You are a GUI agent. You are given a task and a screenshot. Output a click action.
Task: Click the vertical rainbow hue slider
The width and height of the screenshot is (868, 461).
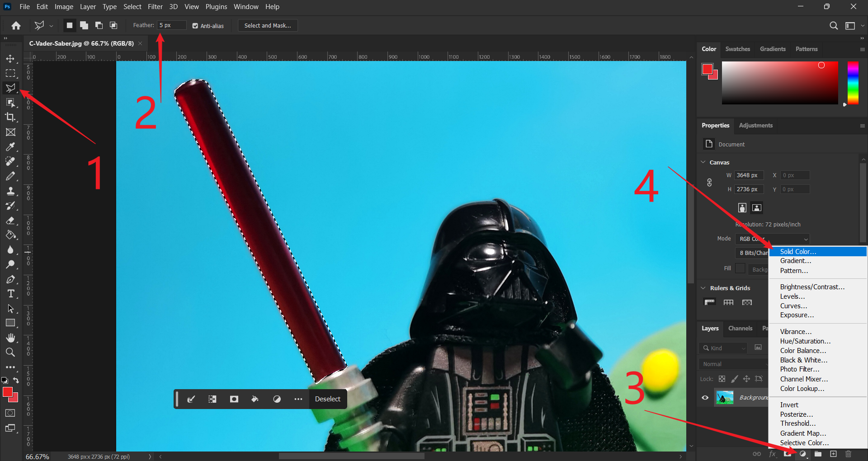(x=853, y=83)
